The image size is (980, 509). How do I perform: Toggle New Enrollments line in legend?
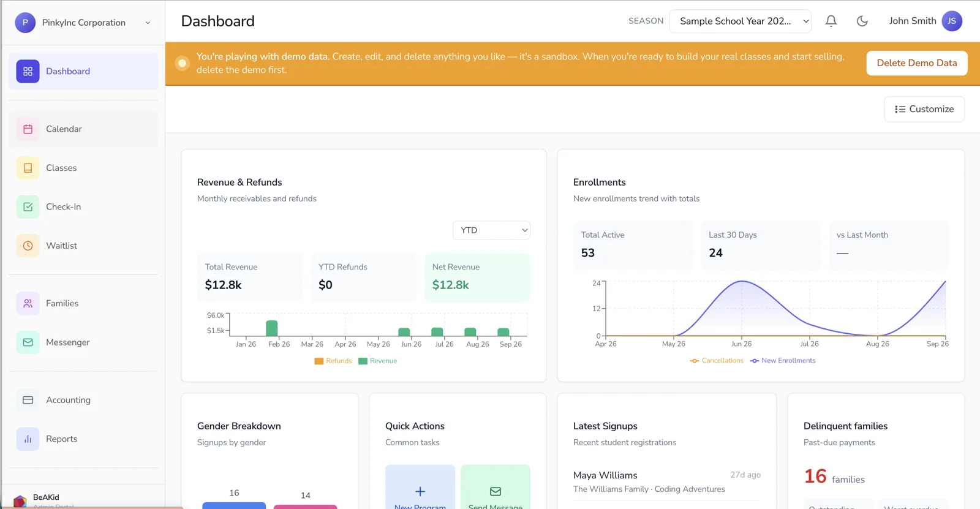click(x=783, y=361)
